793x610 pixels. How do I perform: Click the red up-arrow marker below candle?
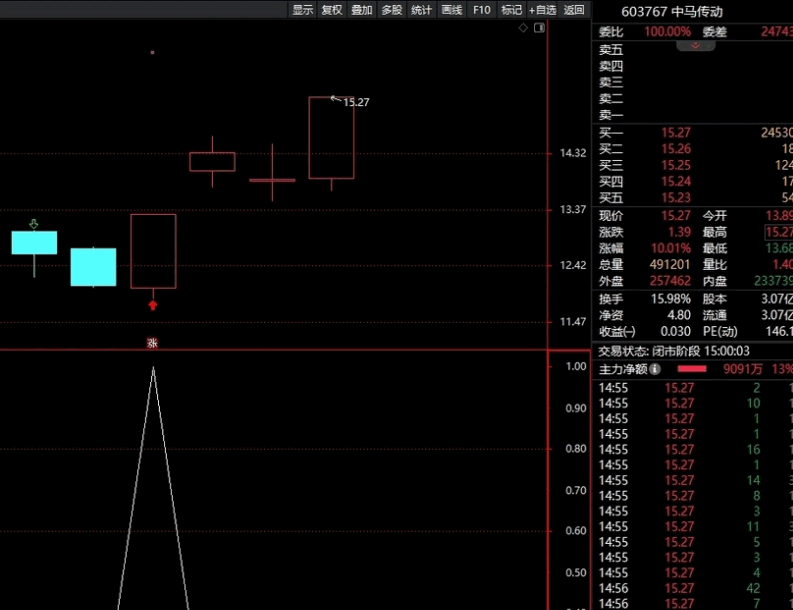click(x=153, y=305)
